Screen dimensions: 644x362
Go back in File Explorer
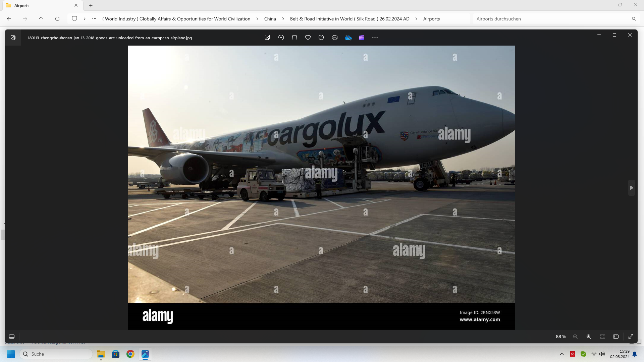click(x=9, y=19)
